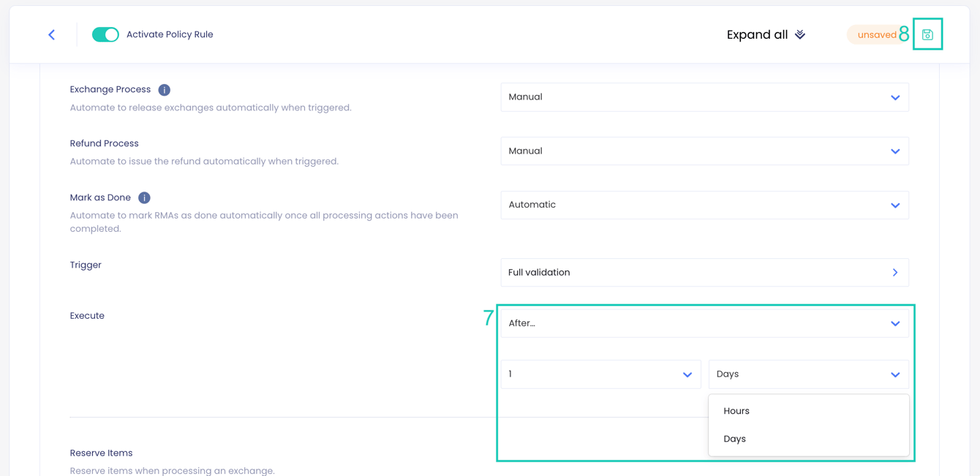The image size is (980, 476).
Task: Open the Refund Process dropdown
Action: tap(704, 151)
